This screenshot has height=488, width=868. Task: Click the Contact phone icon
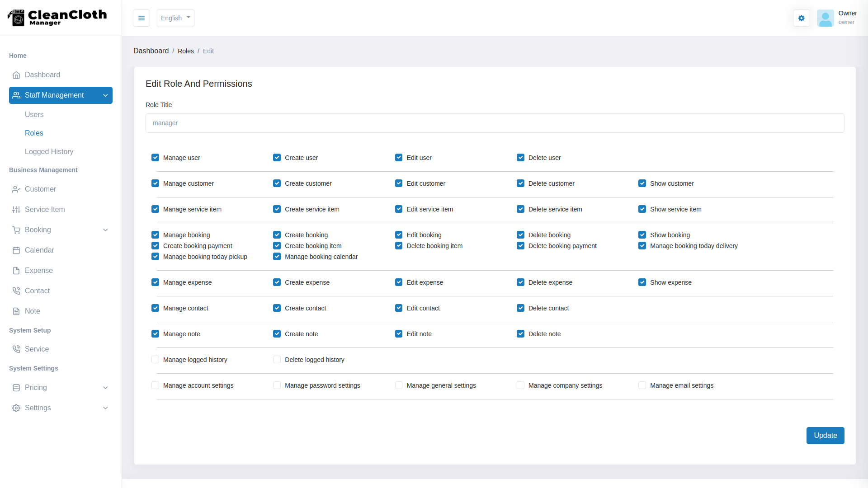tap(16, 291)
